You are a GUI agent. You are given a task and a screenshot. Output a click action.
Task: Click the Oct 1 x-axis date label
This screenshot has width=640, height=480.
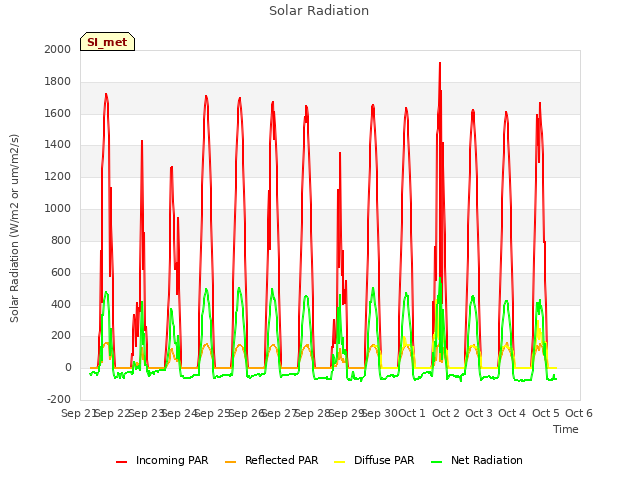(412, 413)
